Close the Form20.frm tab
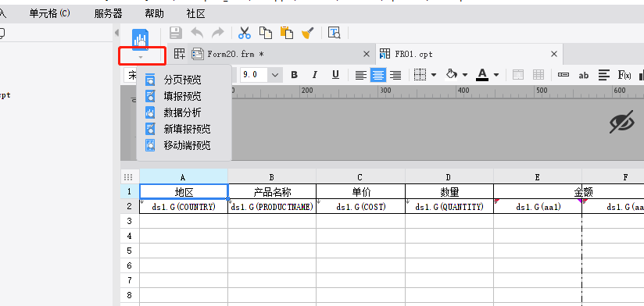Image resolution: width=644 pixels, height=306 pixels. tap(367, 54)
